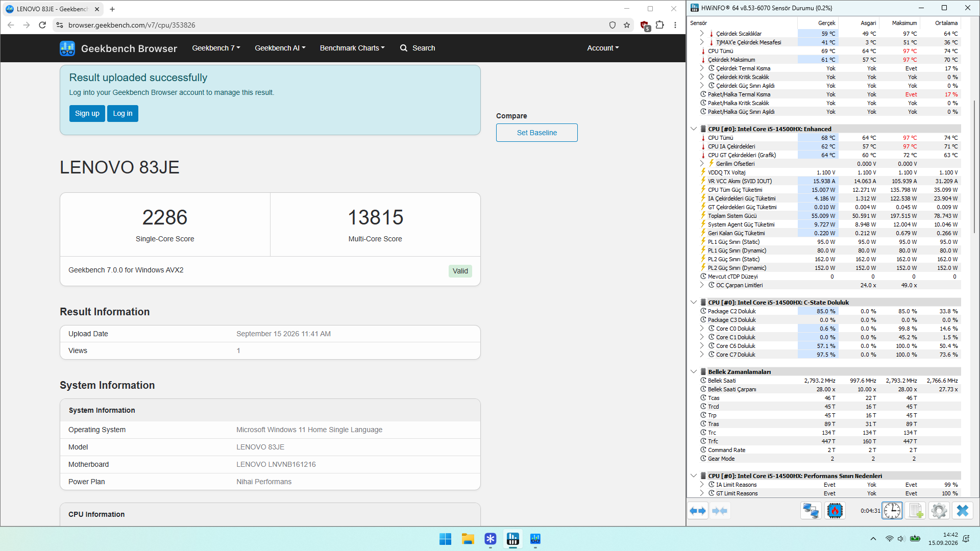Click the Multi-Core Score 13815
Image resolution: width=980 pixels, height=551 pixels.
click(x=375, y=217)
